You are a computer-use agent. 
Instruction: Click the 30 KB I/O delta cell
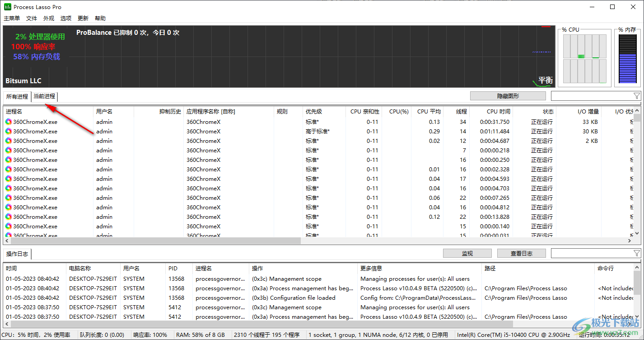tap(590, 131)
